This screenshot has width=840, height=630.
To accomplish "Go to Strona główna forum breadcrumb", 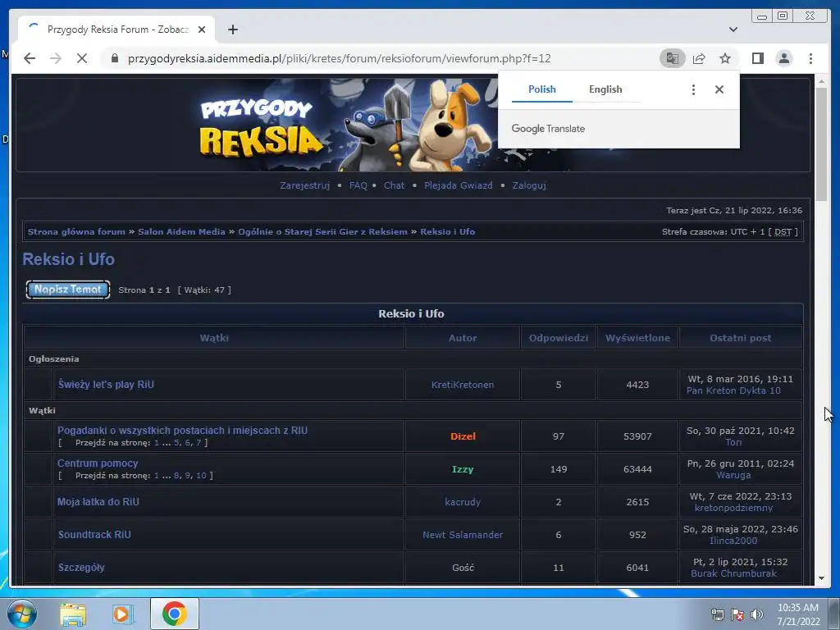I will (76, 232).
